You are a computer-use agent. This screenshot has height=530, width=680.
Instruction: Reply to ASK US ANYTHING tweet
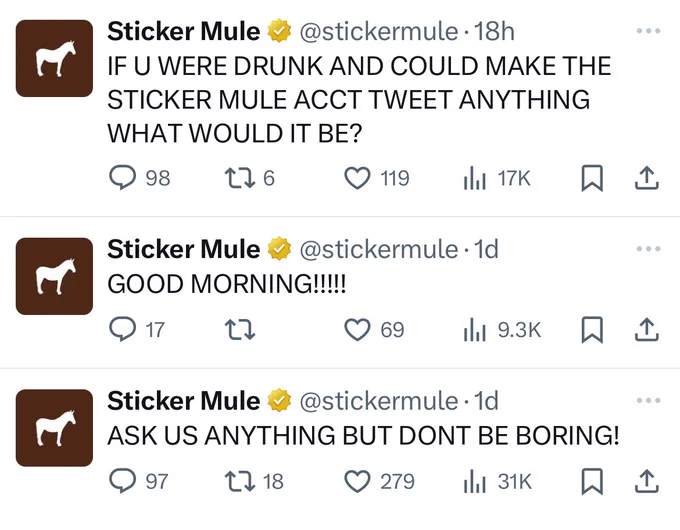[x=122, y=481]
